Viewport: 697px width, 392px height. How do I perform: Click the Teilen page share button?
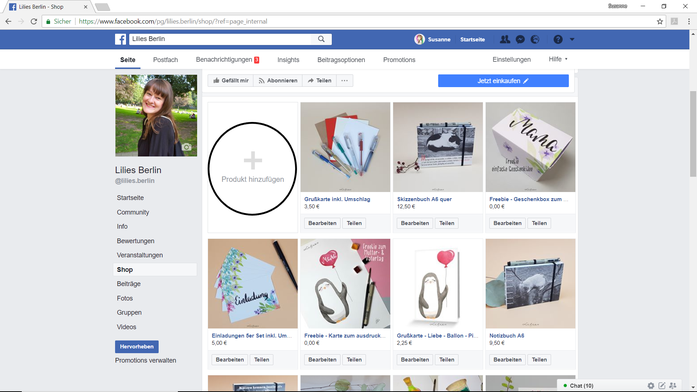tap(319, 80)
